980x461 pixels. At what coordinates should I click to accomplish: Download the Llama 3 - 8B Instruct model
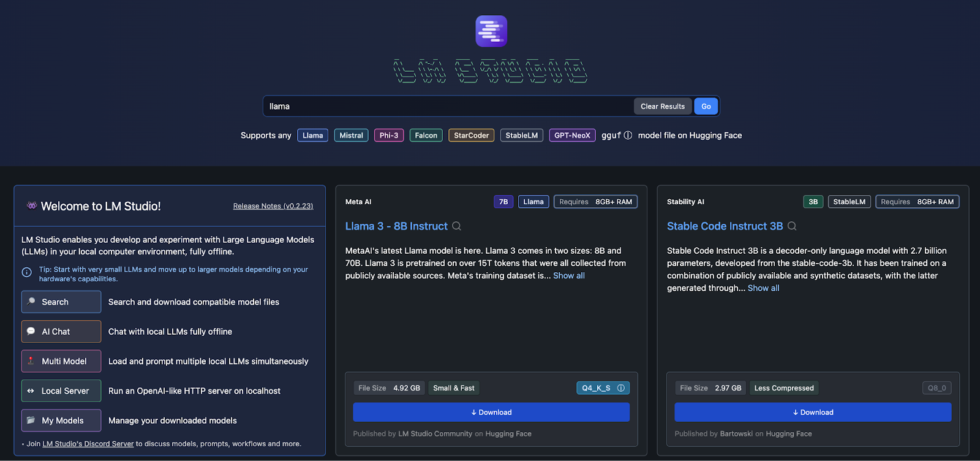pos(491,412)
